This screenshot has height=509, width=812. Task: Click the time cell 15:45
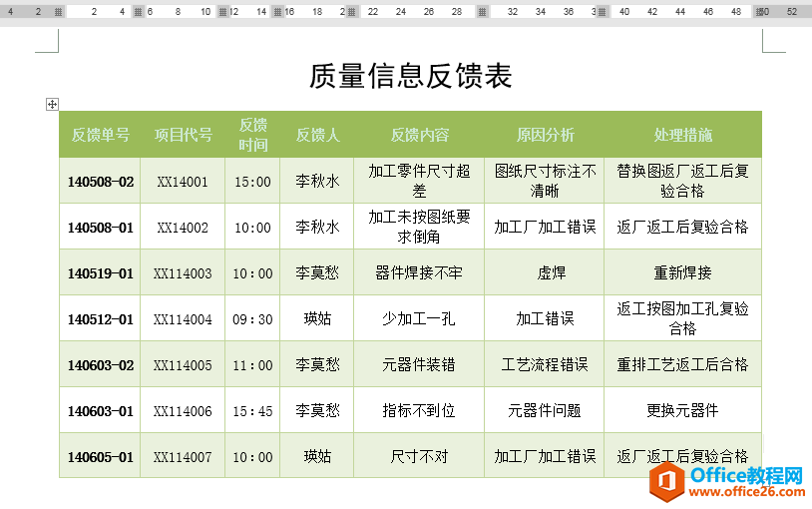[252, 411]
